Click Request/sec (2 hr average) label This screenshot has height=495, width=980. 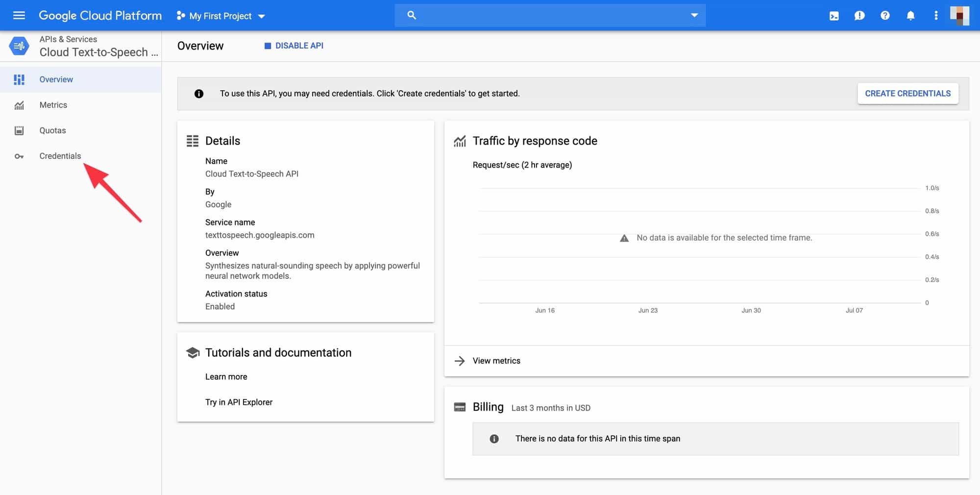click(x=522, y=165)
